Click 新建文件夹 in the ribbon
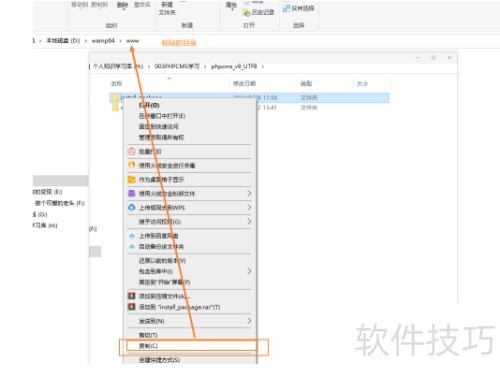 tap(167, 9)
